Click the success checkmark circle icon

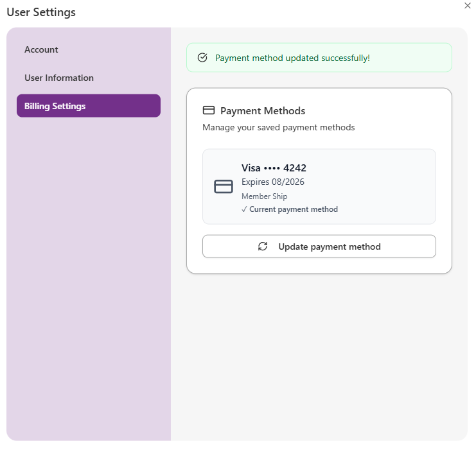click(x=202, y=58)
